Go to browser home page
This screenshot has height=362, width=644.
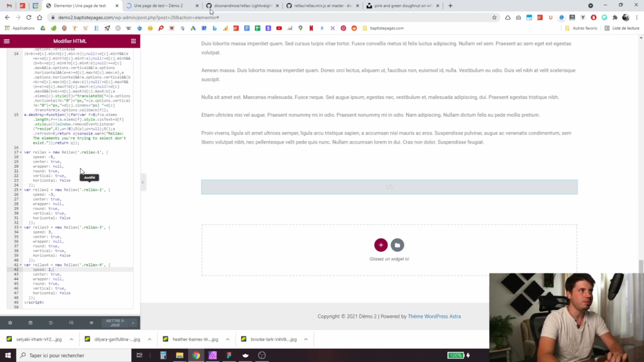[x=40, y=17]
